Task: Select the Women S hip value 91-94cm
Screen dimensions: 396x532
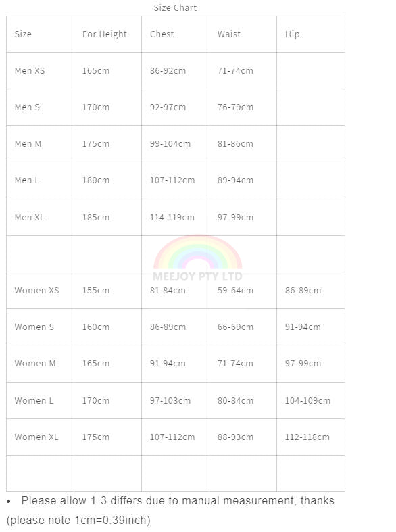Action: coord(303,327)
